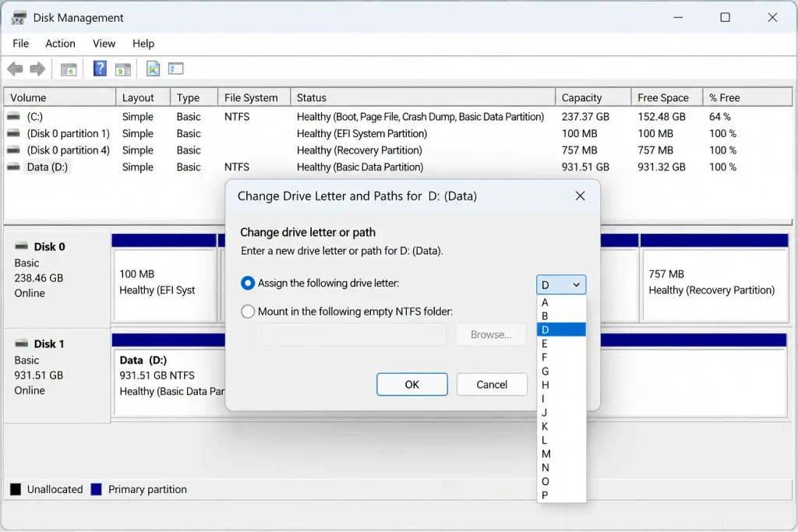The image size is (798, 532).
Task: Select the (Disk 0 partition 4) volume row
Action: point(398,150)
